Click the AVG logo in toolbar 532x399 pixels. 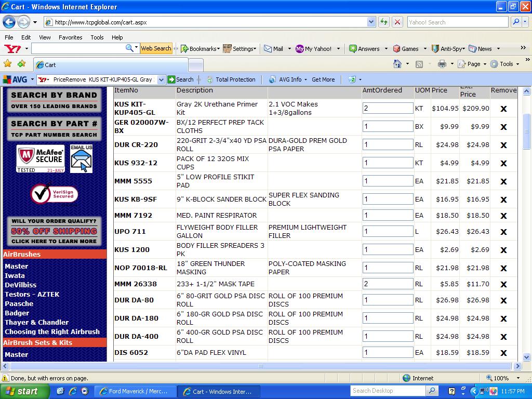pyautogui.click(x=15, y=79)
